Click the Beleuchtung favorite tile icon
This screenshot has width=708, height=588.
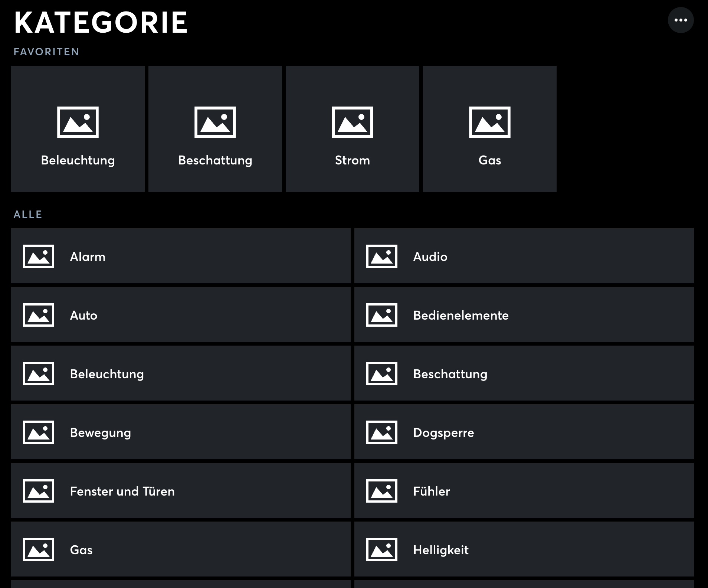pos(78,122)
